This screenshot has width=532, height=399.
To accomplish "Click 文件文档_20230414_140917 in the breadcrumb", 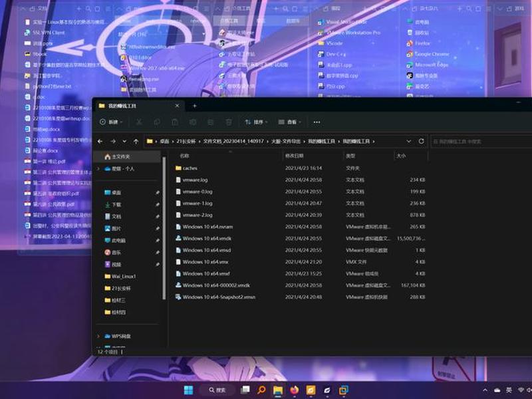I will (x=233, y=141).
